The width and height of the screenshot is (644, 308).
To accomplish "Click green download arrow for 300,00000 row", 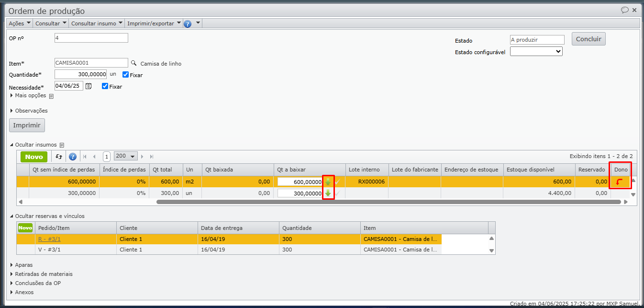I will (x=328, y=193).
